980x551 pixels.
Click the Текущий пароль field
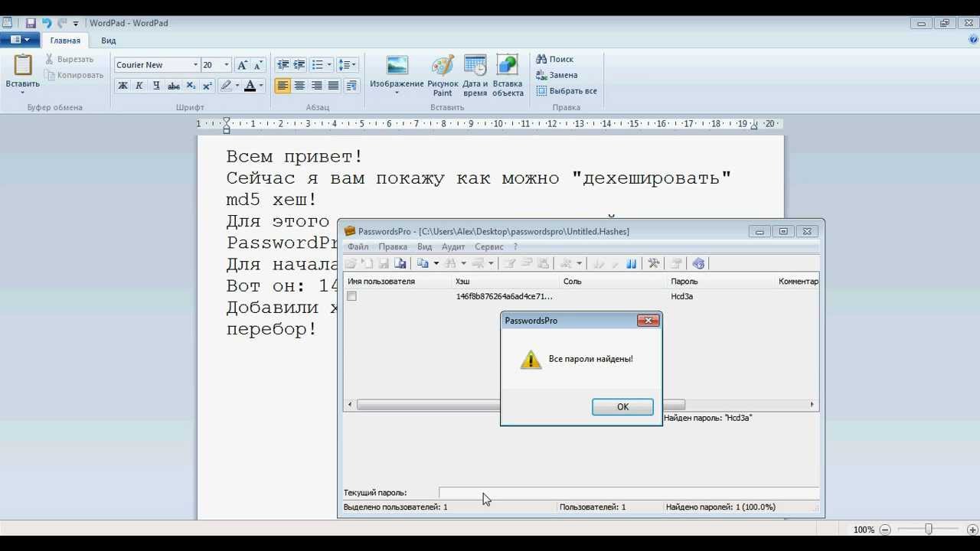pyautogui.click(x=628, y=493)
